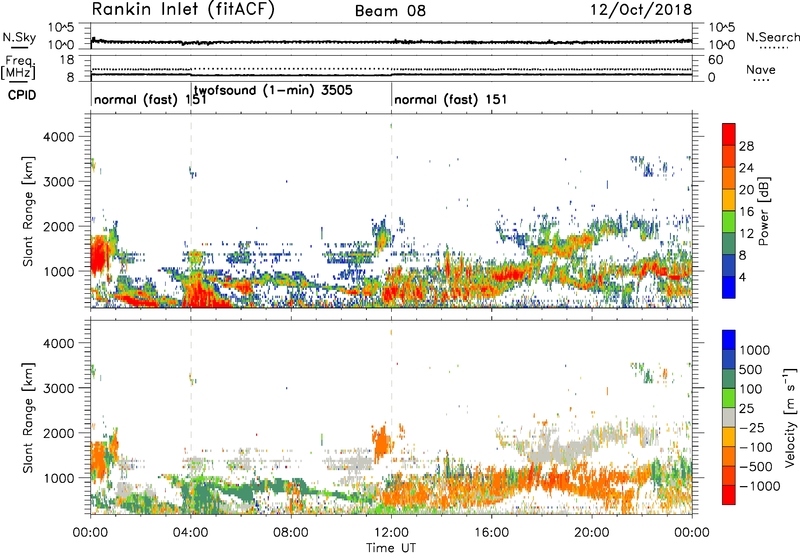Click the 'Rankin Inlet (fitACF)' plot title
Screen dimensions: 800x554
click(183, 10)
